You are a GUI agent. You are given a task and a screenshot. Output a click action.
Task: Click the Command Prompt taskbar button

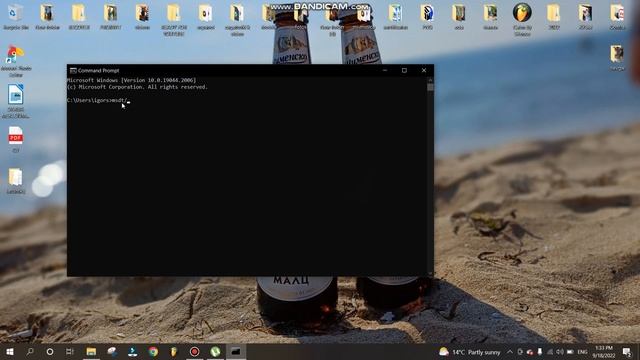(236, 351)
